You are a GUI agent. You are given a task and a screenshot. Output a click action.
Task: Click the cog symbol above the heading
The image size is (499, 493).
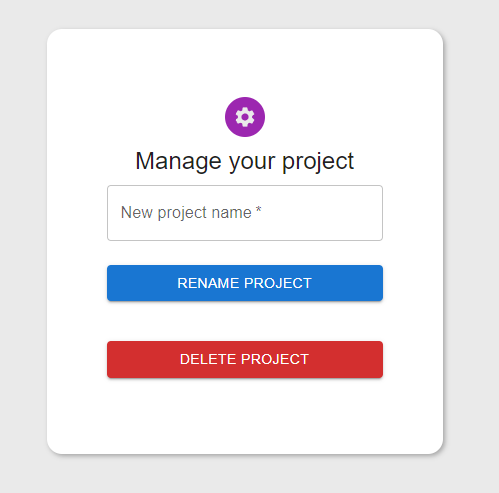pos(245,117)
